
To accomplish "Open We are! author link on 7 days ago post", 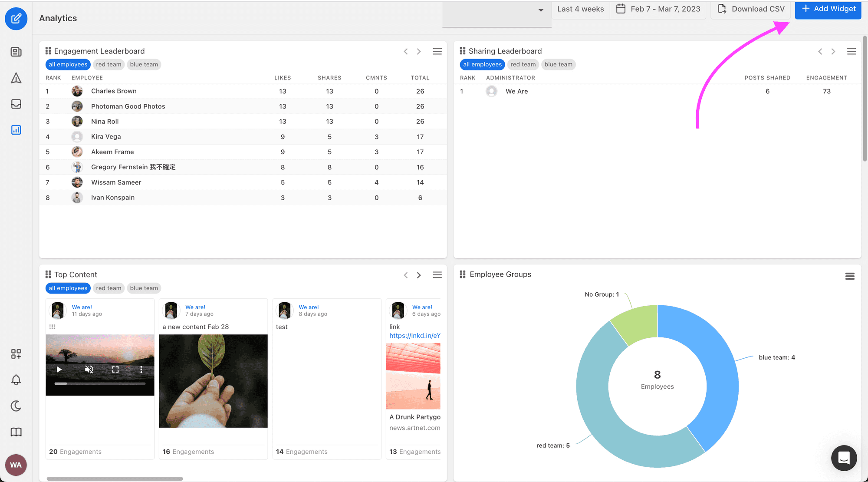I will [195, 307].
